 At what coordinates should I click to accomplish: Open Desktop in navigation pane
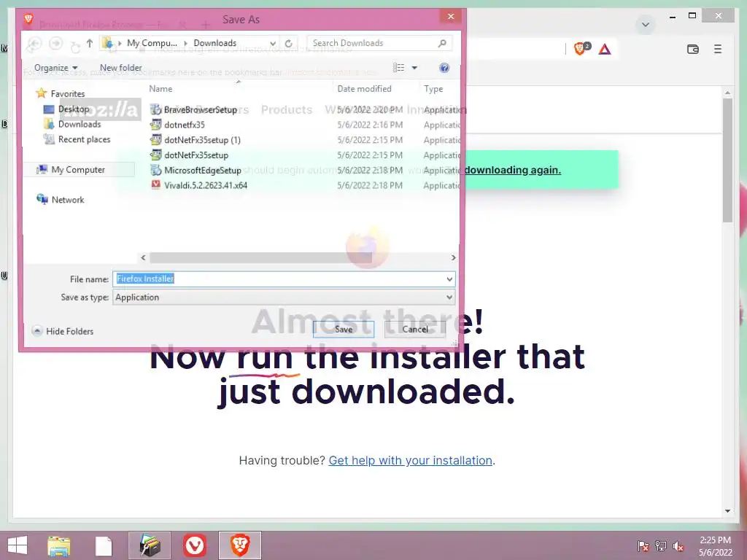pos(74,109)
